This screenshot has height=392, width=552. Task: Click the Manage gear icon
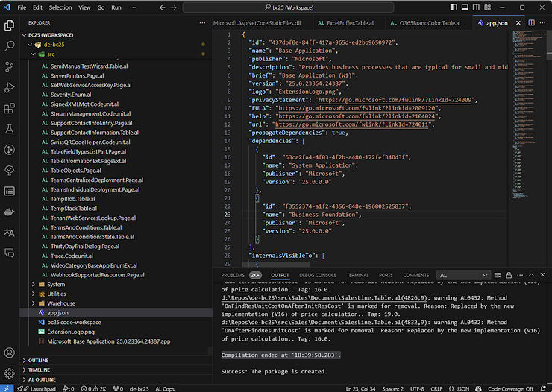click(x=10, y=373)
